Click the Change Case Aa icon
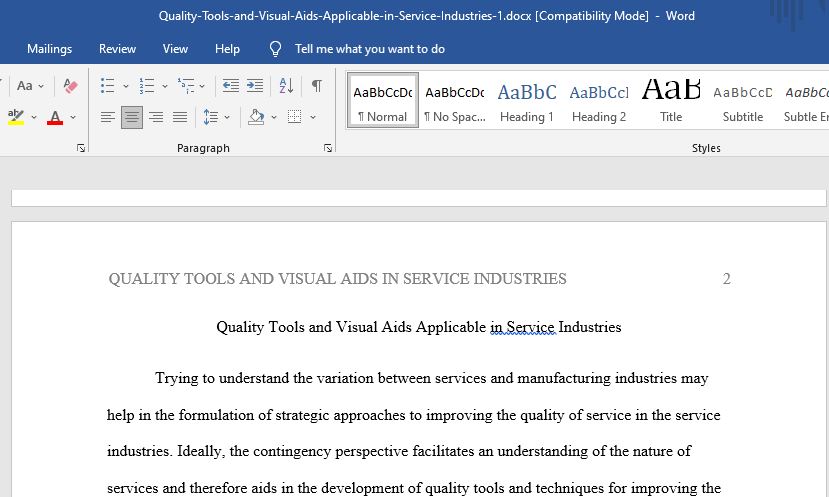Viewport: 829px width, 497px height. (x=24, y=86)
